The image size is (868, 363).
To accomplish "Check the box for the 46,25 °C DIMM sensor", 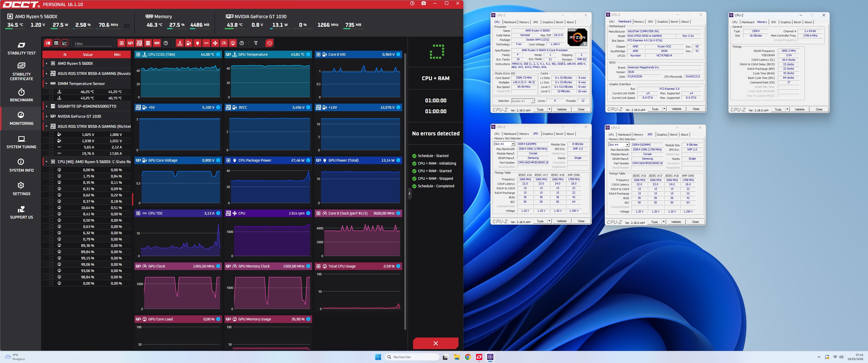I will click(51, 92).
